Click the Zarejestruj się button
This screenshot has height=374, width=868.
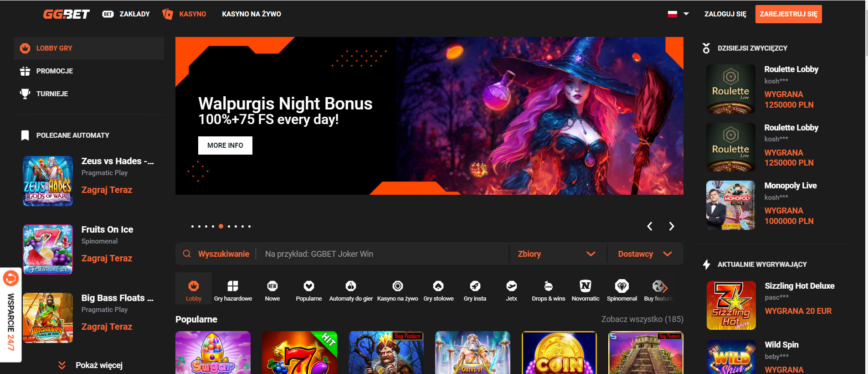pos(788,14)
